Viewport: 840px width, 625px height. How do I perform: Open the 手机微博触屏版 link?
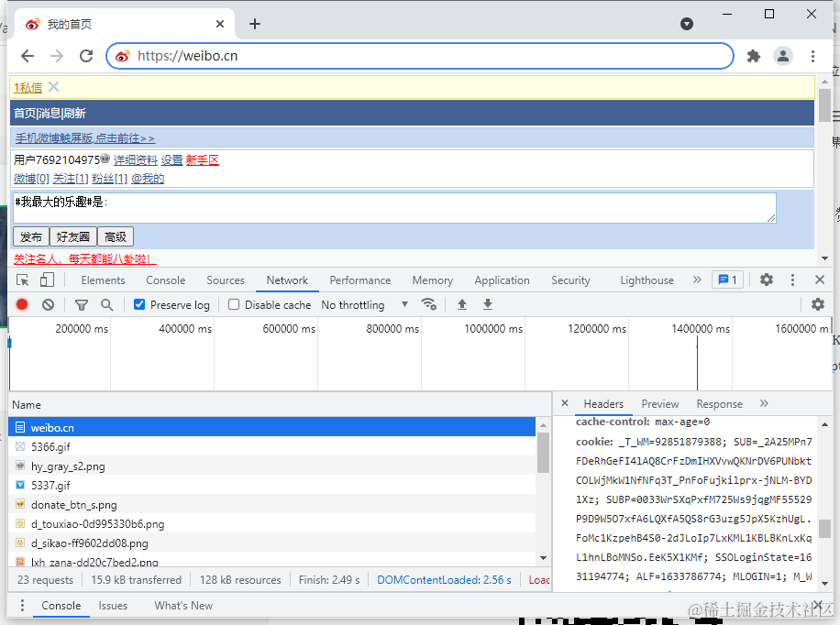pyautogui.click(x=85, y=138)
